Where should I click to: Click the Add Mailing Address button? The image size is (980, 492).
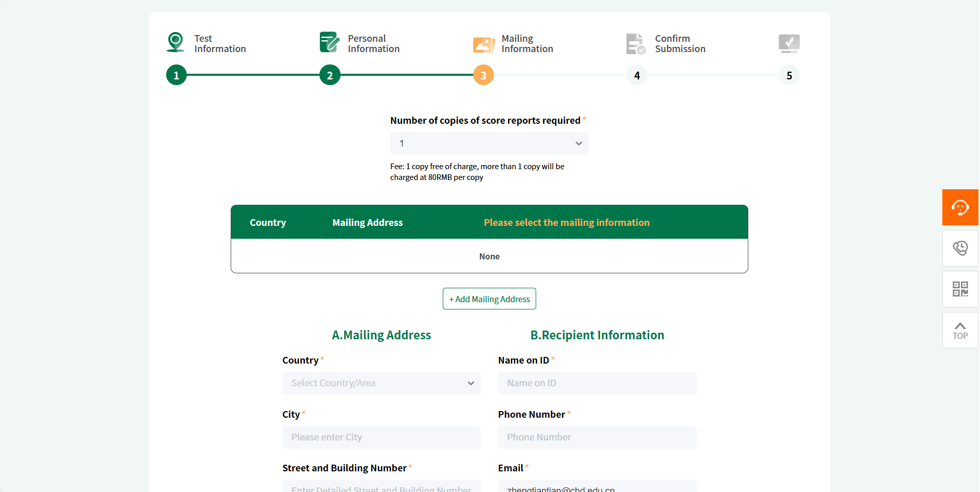click(489, 299)
